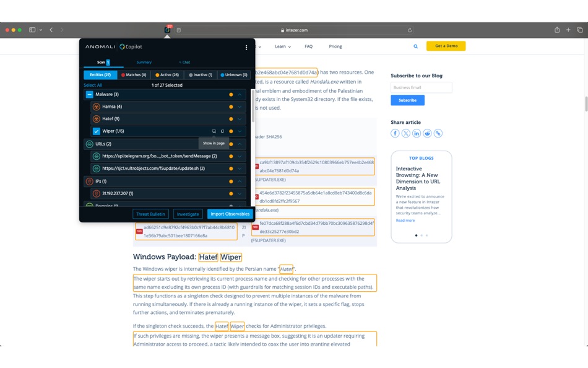
Task: Click the IPs location pin group icon
Action: 89,182
